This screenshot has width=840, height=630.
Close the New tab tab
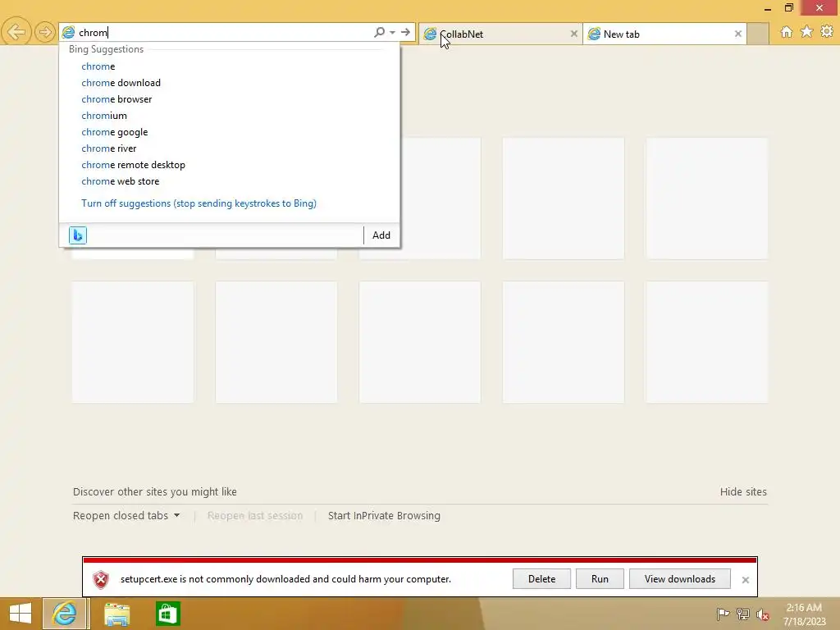[x=737, y=34]
